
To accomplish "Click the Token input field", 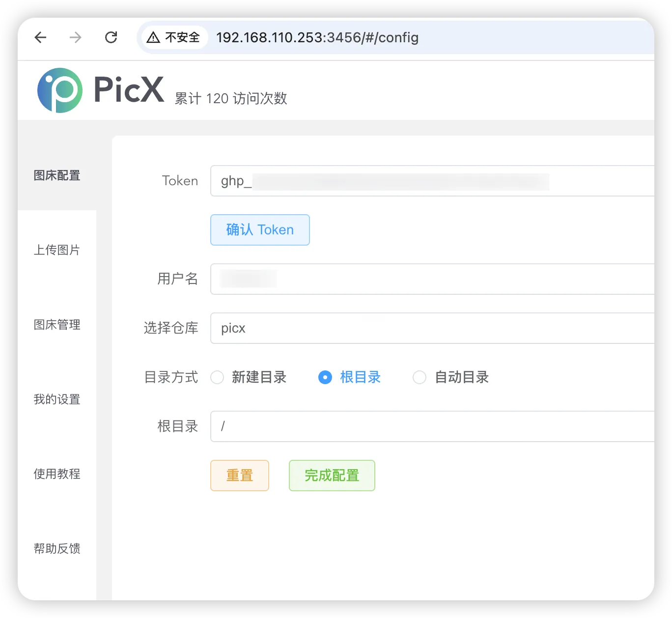I will pyautogui.click(x=432, y=181).
